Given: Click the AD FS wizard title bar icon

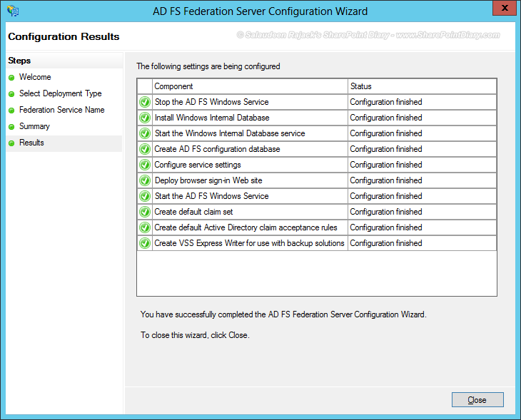Looking at the screenshot, I should (13, 11).
